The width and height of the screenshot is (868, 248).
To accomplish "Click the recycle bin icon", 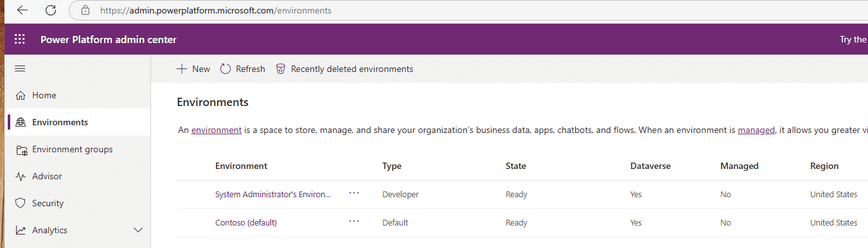I will pos(281,69).
